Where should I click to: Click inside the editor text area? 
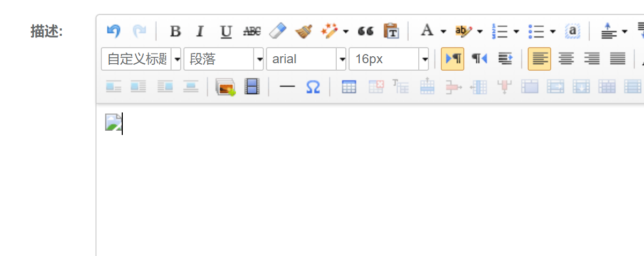coord(370,180)
